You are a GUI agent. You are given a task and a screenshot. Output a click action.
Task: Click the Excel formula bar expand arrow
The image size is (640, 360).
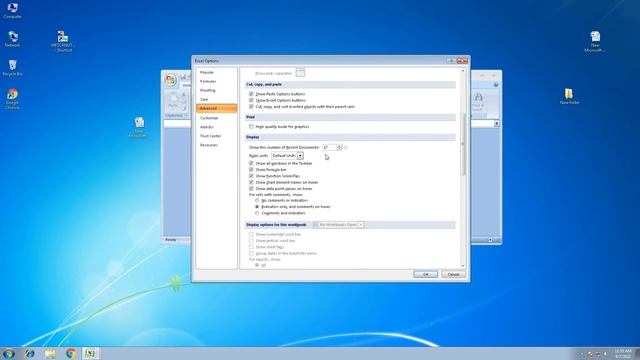point(497,124)
